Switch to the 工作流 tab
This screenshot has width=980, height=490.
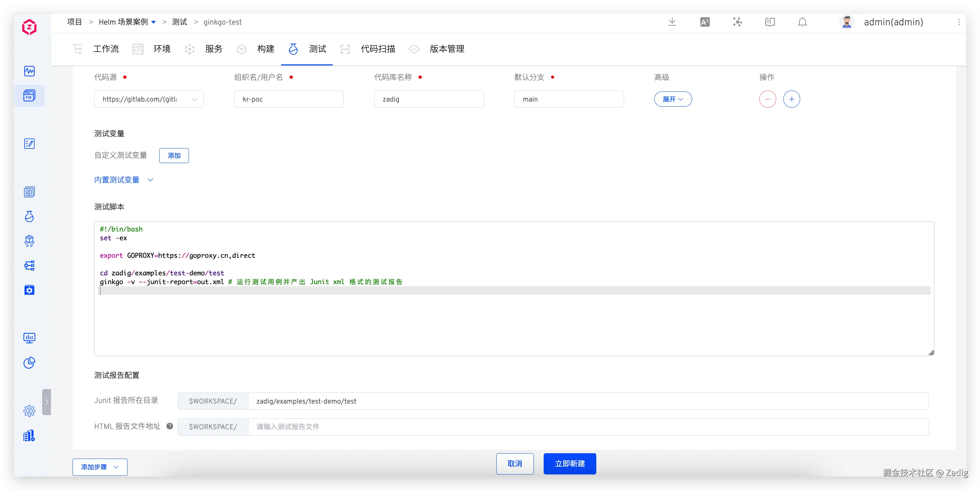(106, 49)
